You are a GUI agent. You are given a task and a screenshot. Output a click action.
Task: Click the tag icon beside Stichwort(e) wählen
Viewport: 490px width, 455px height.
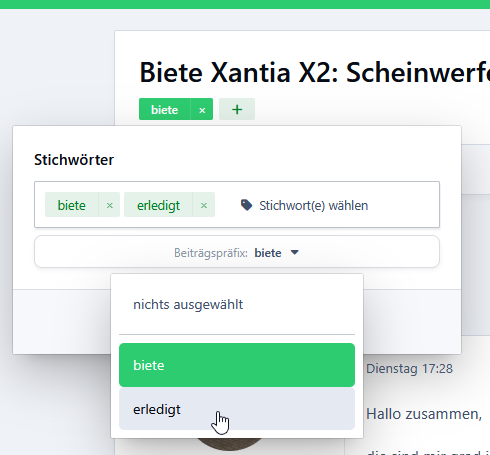click(246, 205)
